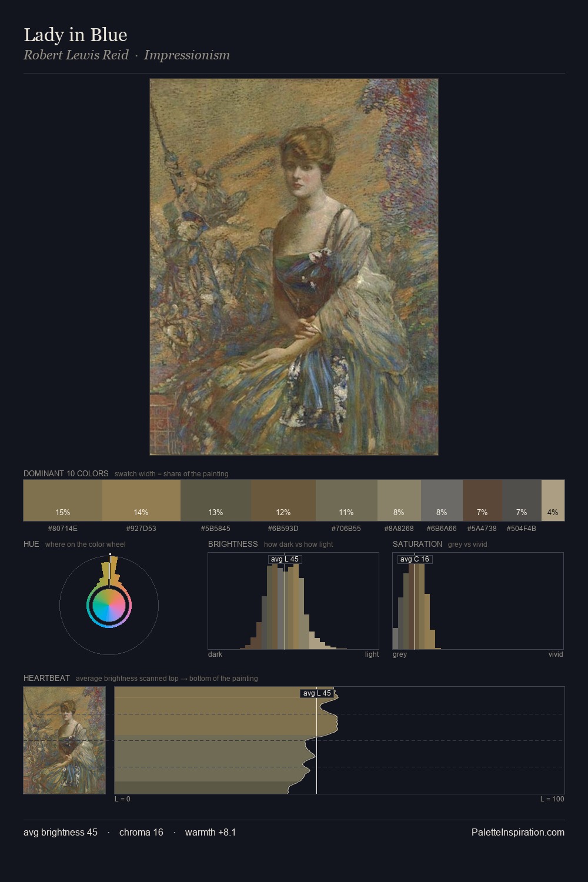Open the PaletteInspiration.com link

click(x=518, y=832)
